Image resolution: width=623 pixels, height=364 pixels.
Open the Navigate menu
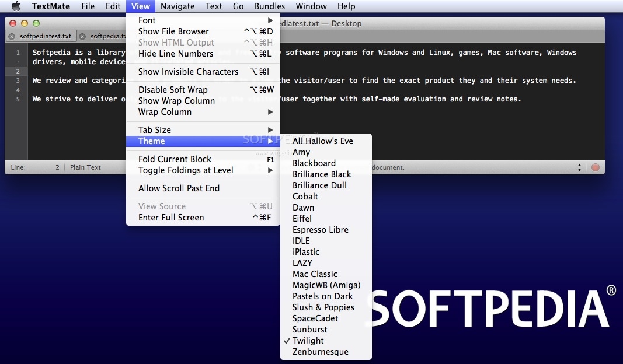pos(177,6)
